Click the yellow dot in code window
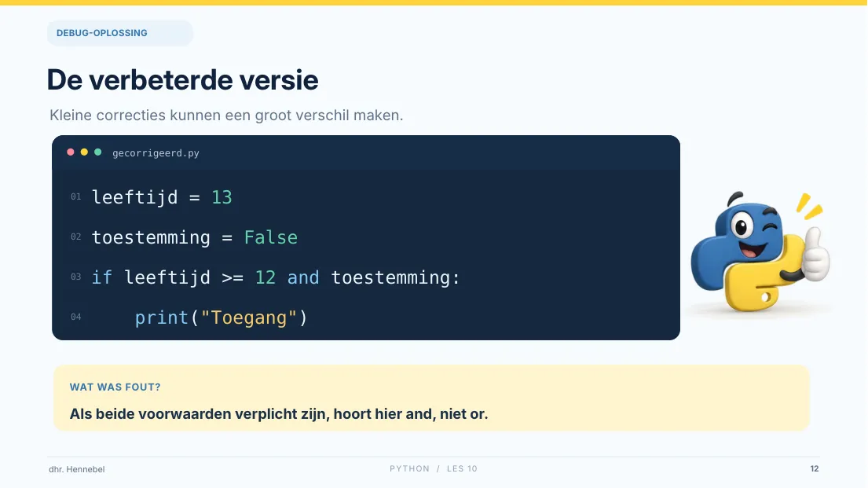The image size is (868, 488). 84,152
